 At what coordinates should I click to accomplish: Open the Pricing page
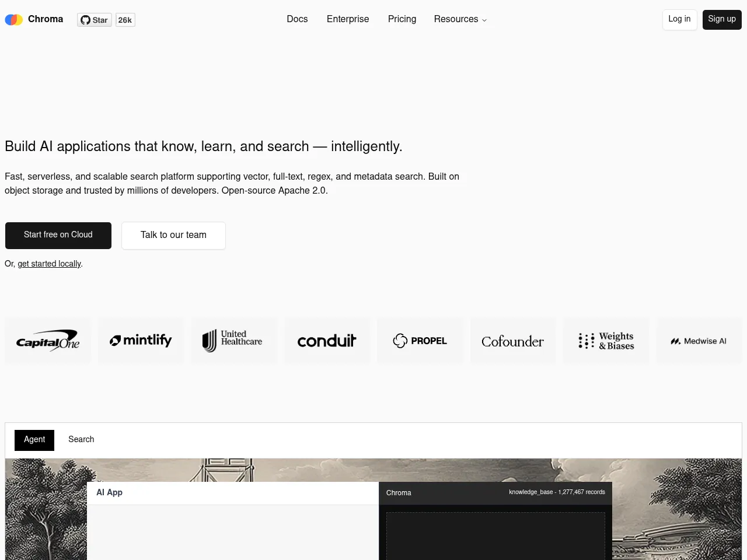coord(402,19)
